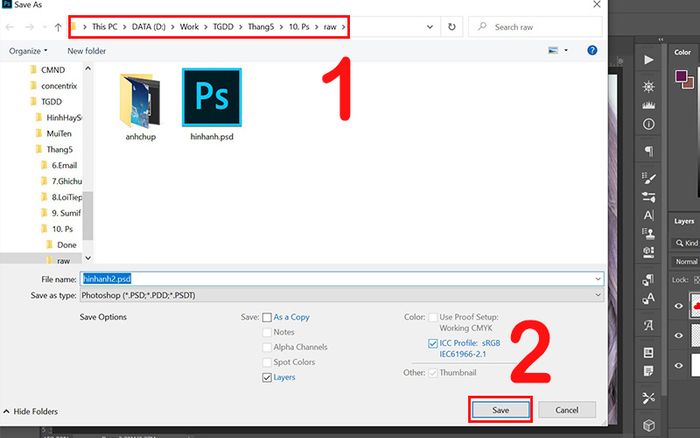Viewport: 700px width, 438px height.
Task: Switch to the Layers panel tab
Action: 684,221
